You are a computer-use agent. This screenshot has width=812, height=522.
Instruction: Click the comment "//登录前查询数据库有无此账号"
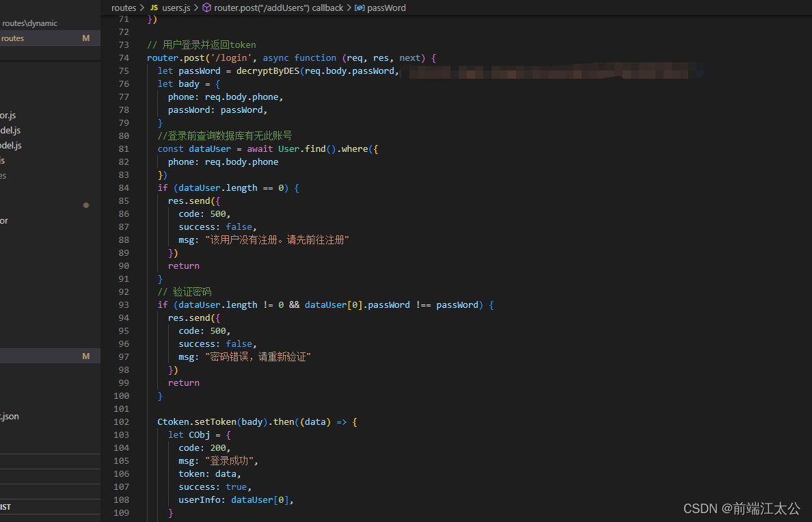click(225, 136)
